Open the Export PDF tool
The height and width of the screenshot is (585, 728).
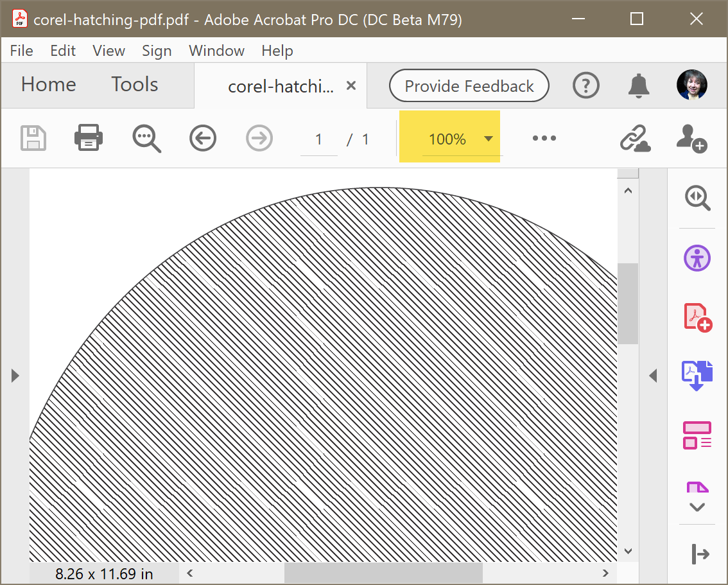pyautogui.click(x=697, y=376)
